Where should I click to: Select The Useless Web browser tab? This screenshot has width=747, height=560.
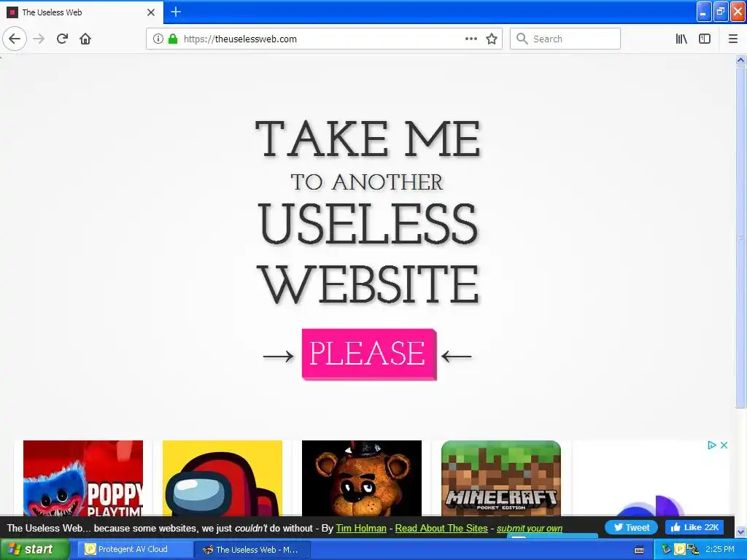(82, 12)
